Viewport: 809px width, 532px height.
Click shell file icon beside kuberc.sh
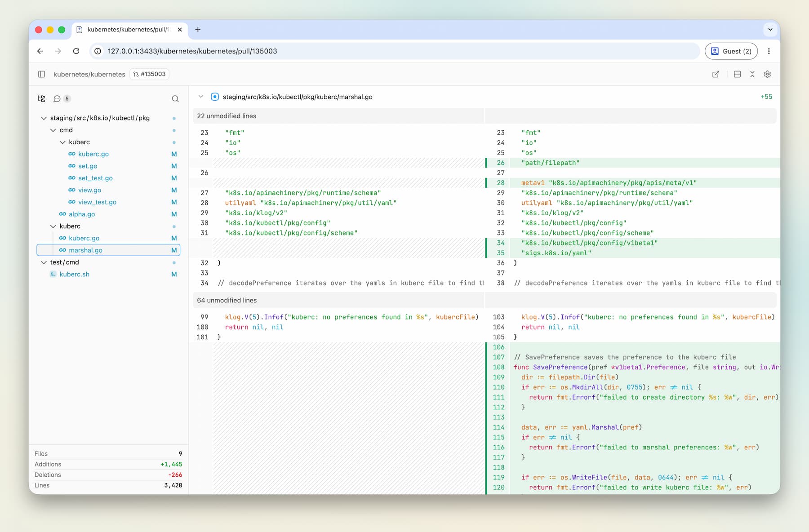[x=53, y=275]
